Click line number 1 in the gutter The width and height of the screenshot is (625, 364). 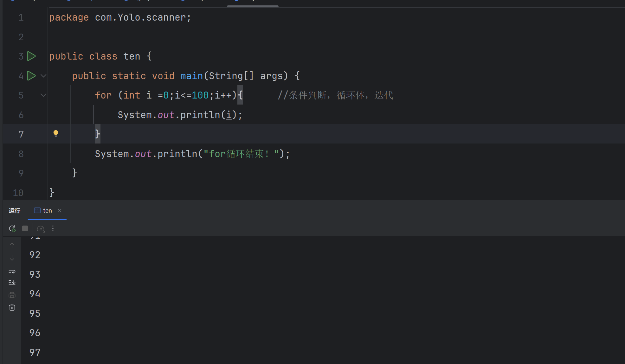[x=21, y=17]
